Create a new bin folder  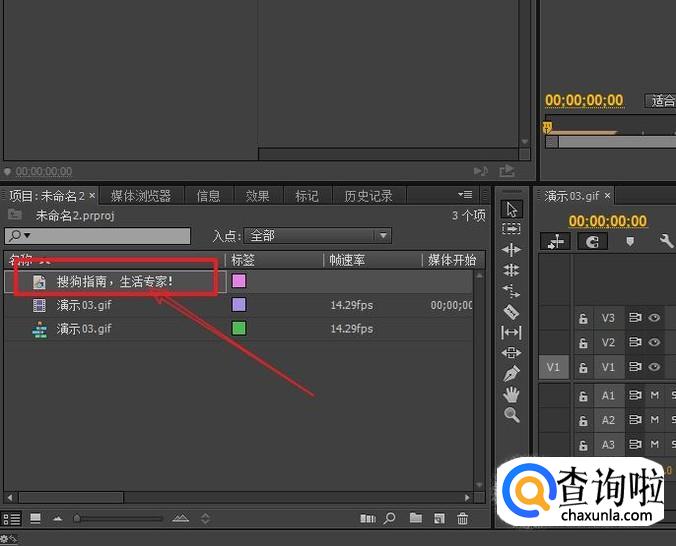(416, 518)
